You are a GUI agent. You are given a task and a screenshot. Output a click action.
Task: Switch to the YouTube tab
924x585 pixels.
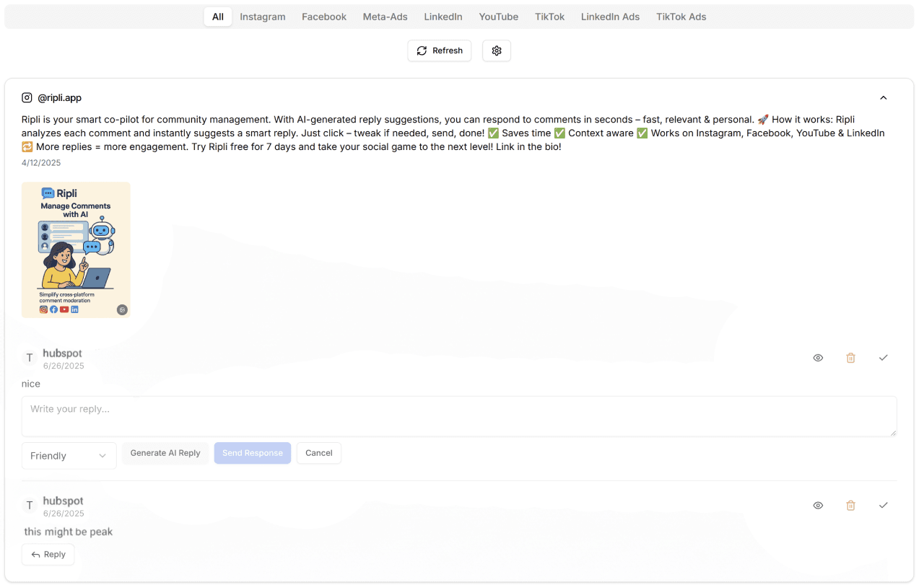point(498,17)
